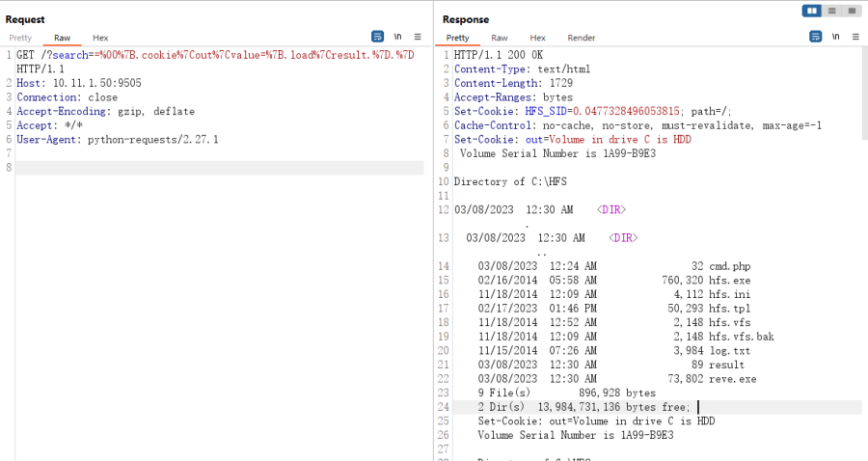This screenshot has height=461, width=868.
Task: Open Response panel hamburger options menu
Action: (x=855, y=37)
